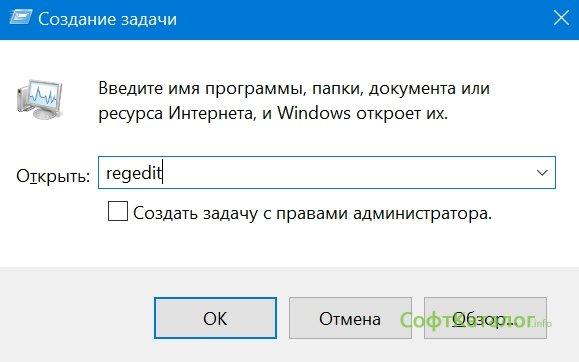The height and width of the screenshot is (362, 579).
Task: Expand the Открыть combo box history arrow
Action: tap(542, 173)
